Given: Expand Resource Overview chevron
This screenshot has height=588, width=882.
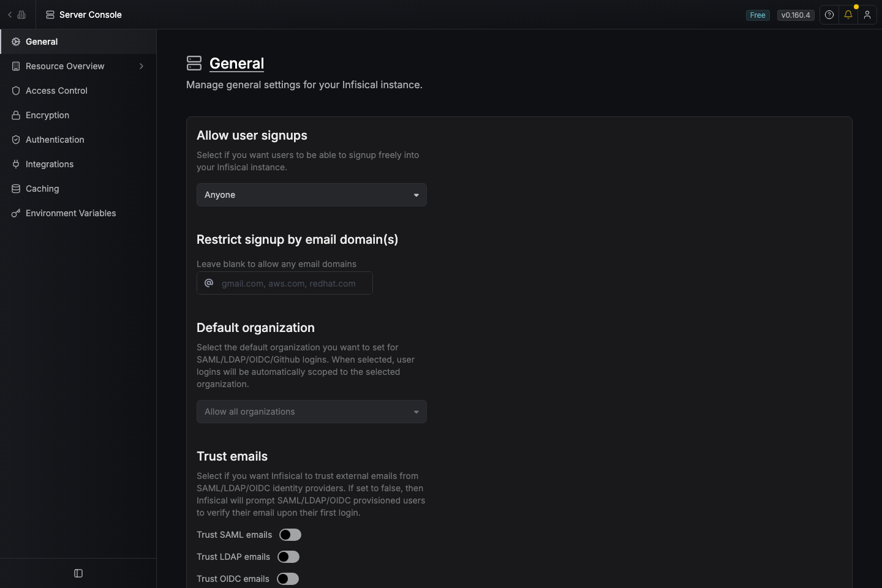Looking at the screenshot, I should 141,66.
